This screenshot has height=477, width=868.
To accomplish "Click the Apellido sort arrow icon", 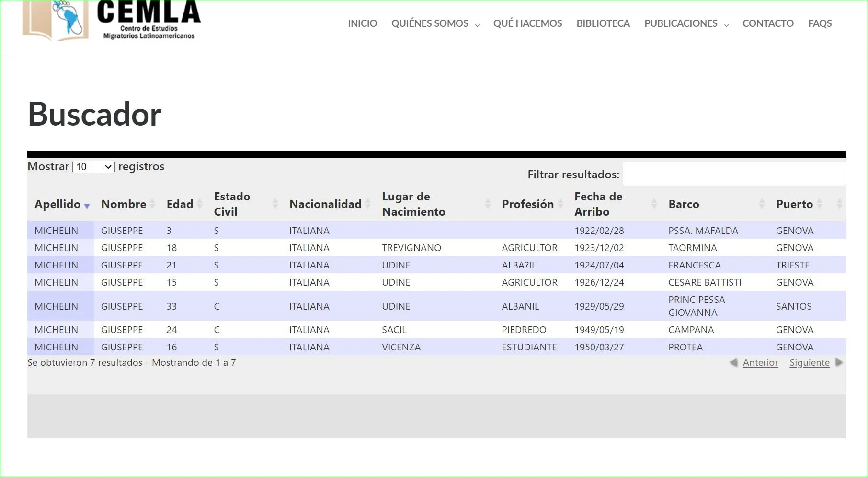I will [x=87, y=206].
